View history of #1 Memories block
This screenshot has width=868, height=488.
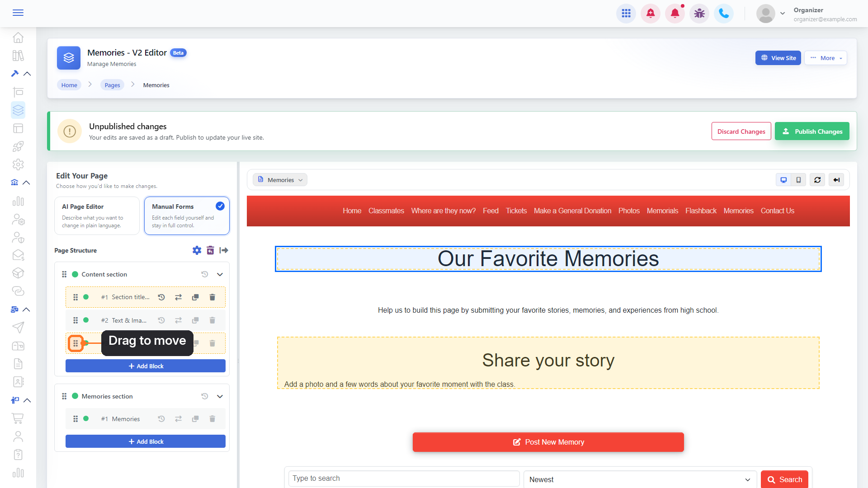point(161,419)
